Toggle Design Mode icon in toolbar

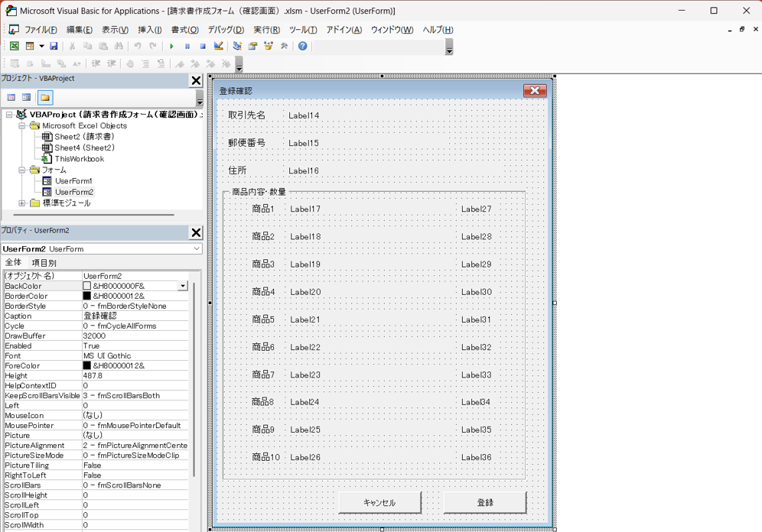[219, 46]
